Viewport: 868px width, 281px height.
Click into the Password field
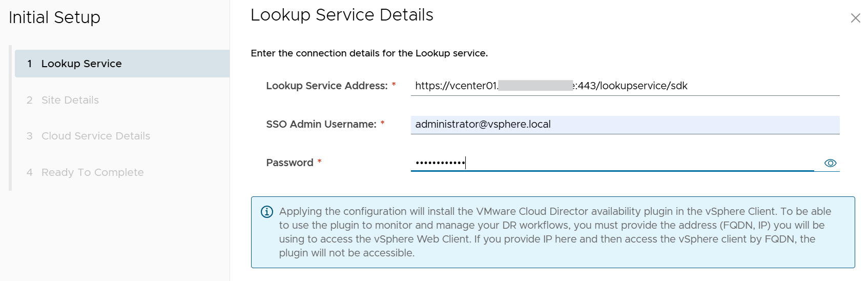pos(612,163)
